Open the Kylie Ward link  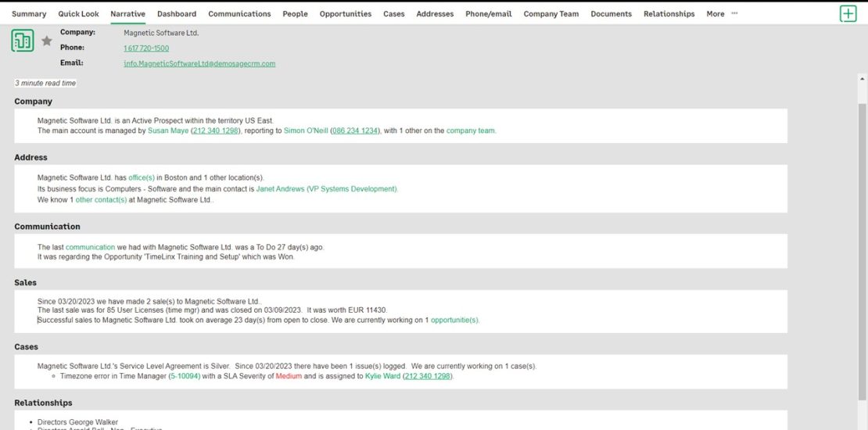click(382, 376)
